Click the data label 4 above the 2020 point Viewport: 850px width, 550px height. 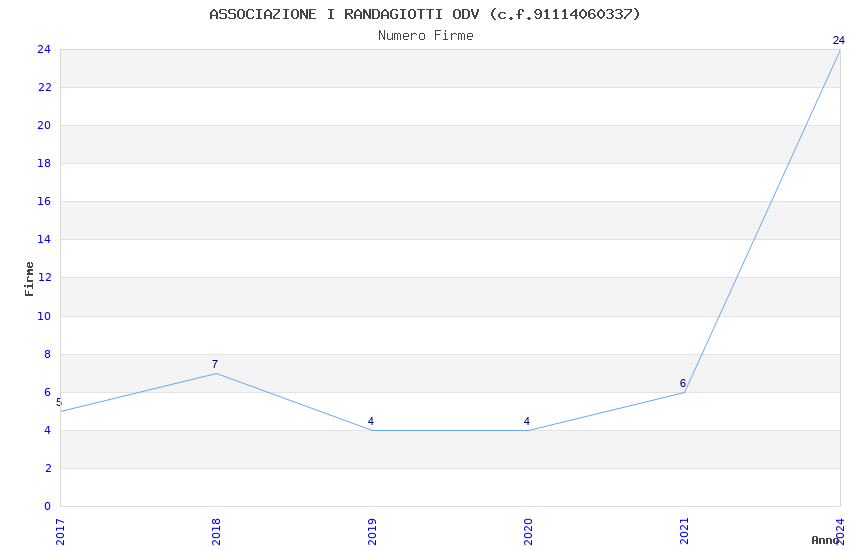(x=527, y=421)
